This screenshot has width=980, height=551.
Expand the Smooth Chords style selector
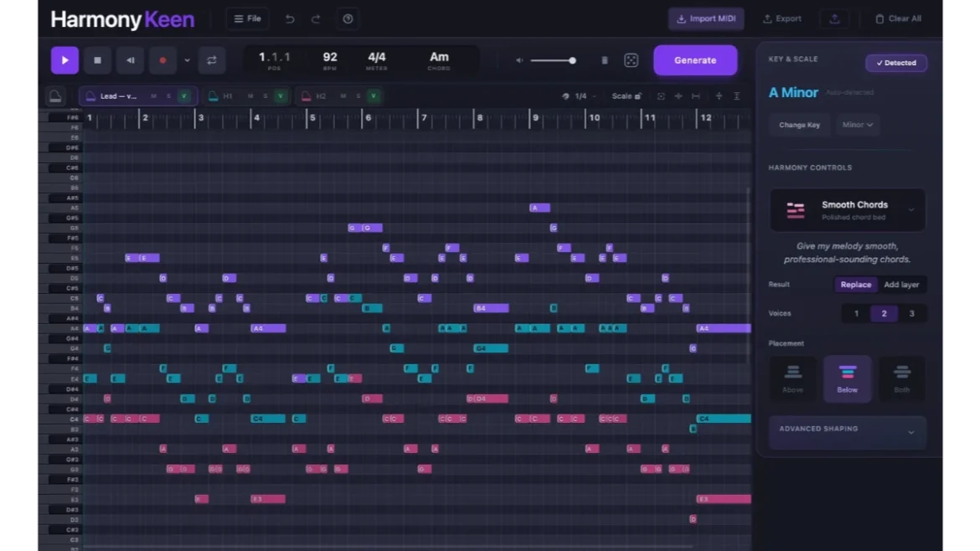pos(848,210)
